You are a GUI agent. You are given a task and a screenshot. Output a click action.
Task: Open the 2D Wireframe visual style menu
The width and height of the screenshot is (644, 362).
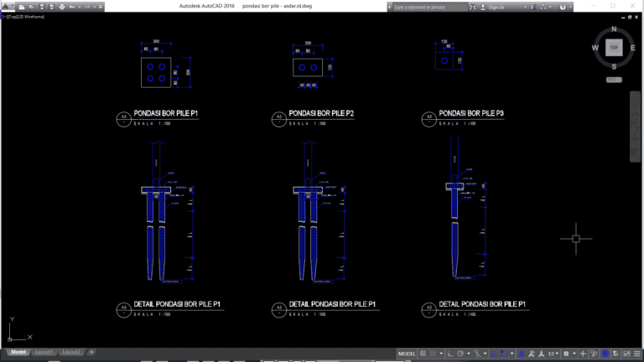[x=31, y=17]
